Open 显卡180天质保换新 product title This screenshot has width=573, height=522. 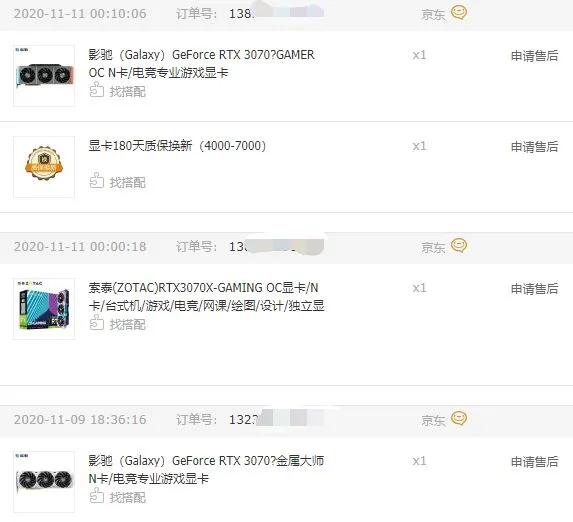click(x=177, y=146)
